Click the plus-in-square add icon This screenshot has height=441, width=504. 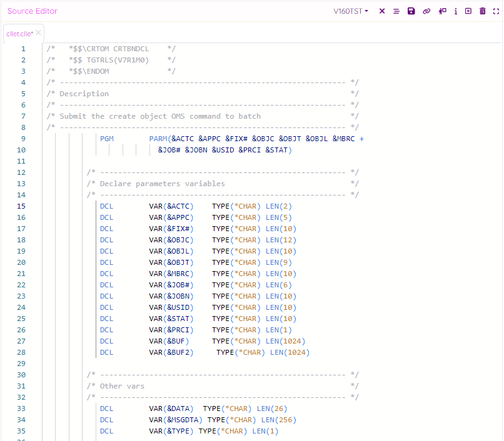click(468, 11)
